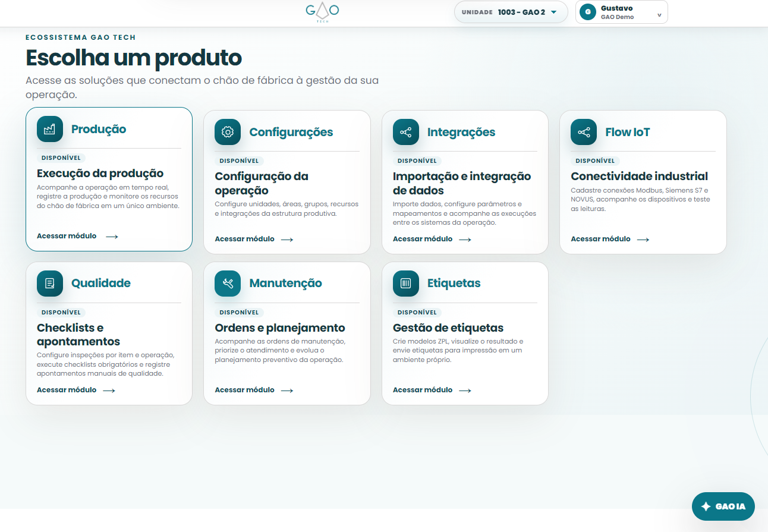Open the Unidade 1003 - GAO 2 dropdown
Viewport: 768px width, 532px height.
tap(511, 12)
